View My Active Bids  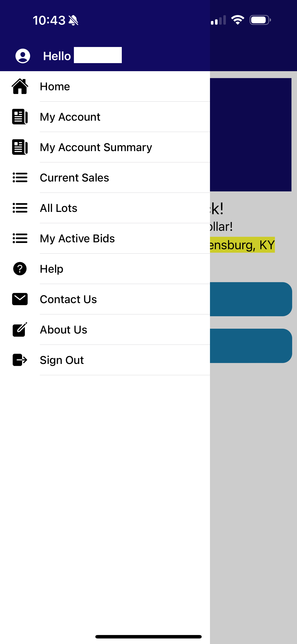point(105,238)
